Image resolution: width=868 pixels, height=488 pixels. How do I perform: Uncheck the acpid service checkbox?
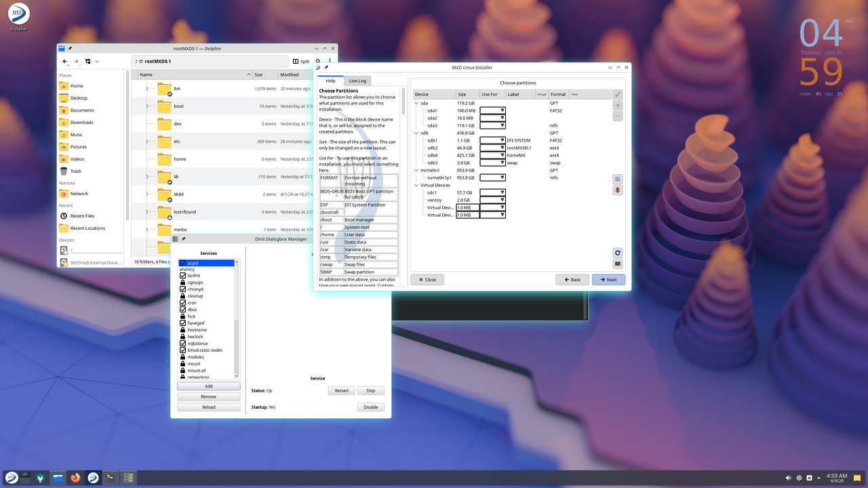click(x=183, y=262)
